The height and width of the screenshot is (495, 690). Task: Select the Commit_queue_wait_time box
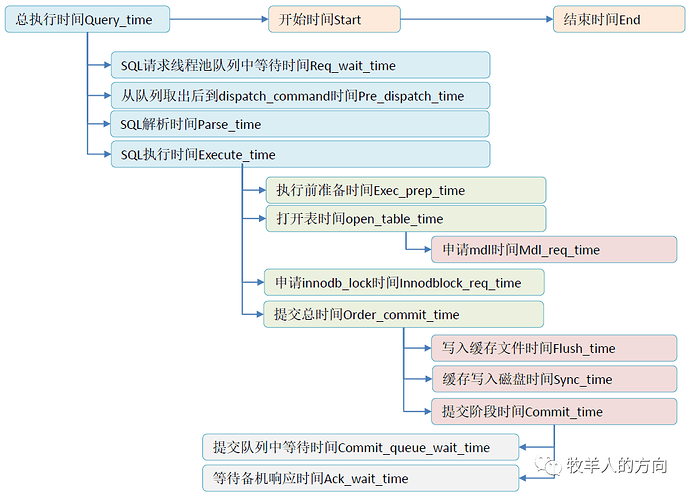point(360,446)
